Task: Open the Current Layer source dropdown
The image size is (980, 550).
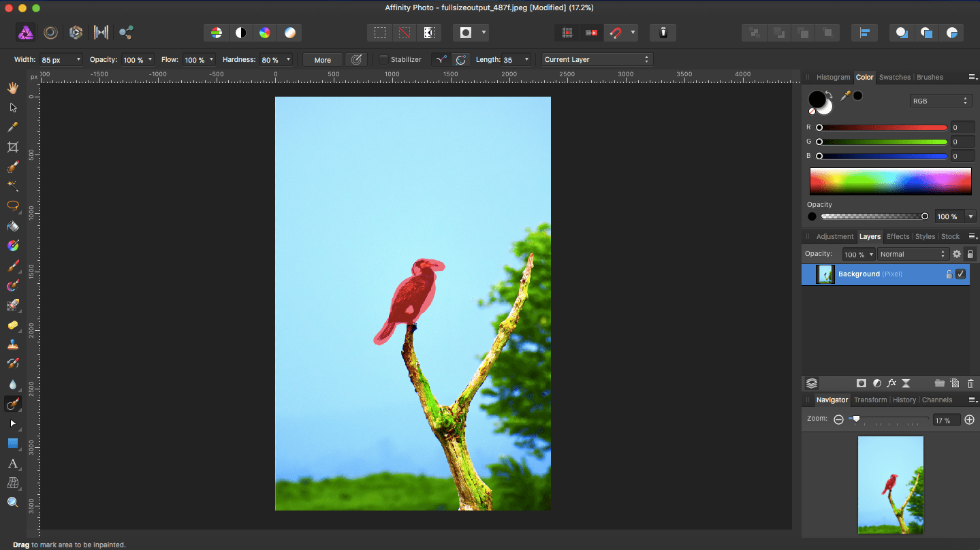Action: 597,60
